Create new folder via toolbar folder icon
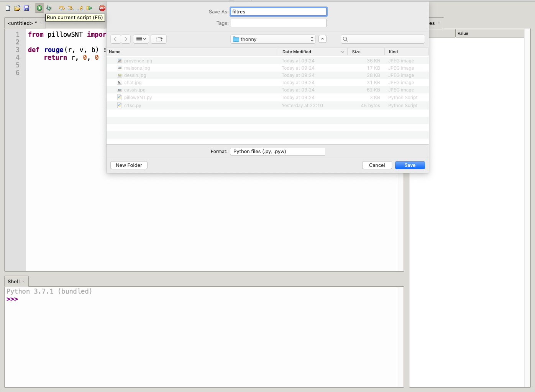Screen dimensions: 535x392 159,39
